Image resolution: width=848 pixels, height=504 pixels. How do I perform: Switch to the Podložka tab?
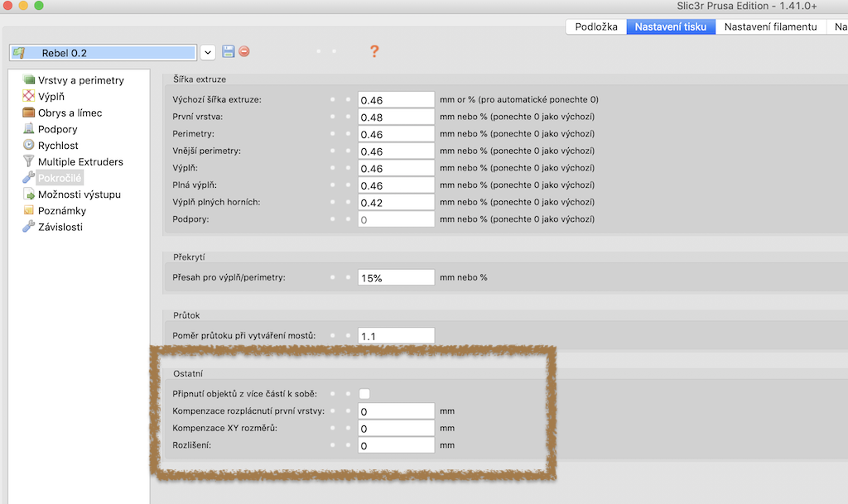pos(595,26)
